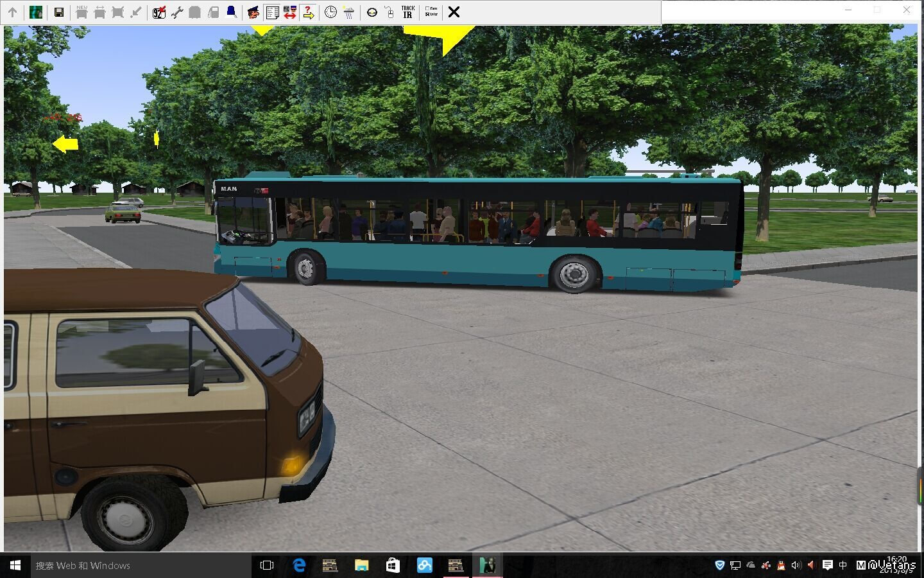Click the OneDrive cloud tray icon
Viewport: 924px width, 578px height.
(751, 565)
